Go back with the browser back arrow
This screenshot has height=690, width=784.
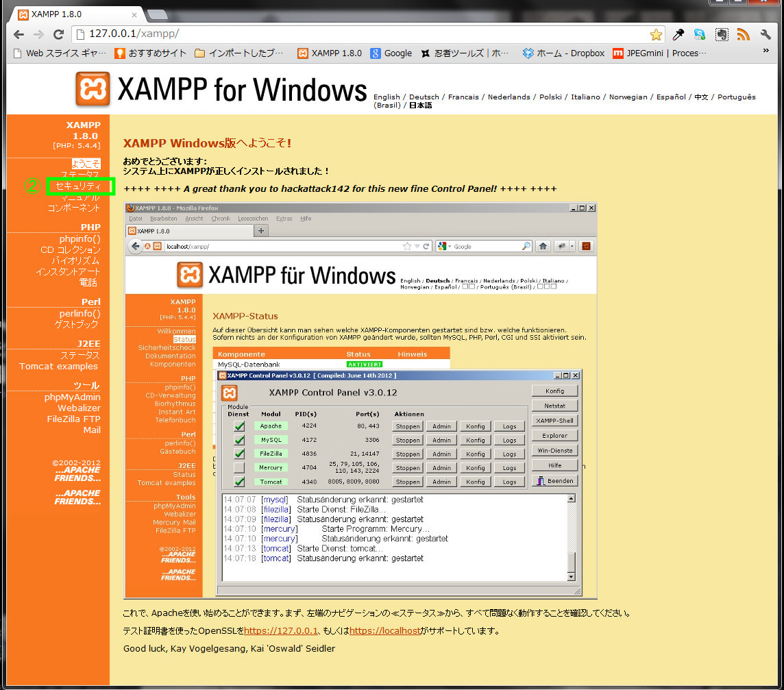pyautogui.click(x=19, y=34)
